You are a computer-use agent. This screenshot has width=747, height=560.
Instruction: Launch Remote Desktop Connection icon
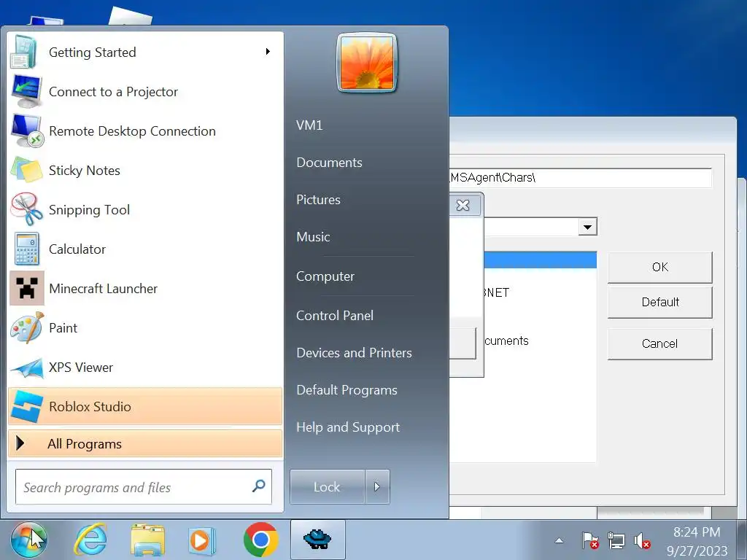coord(27,131)
